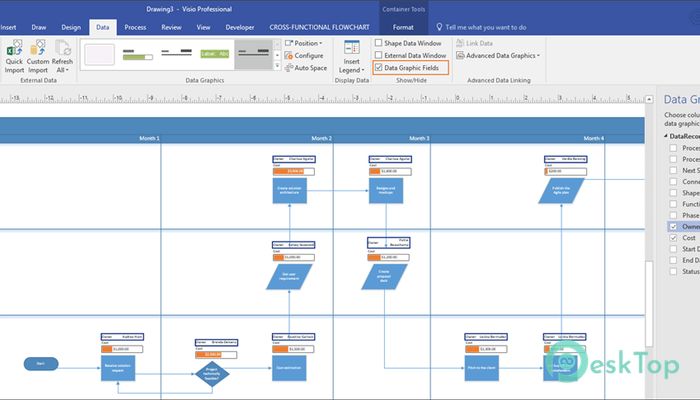The height and width of the screenshot is (400, 700).
Task: Open the Process ribbon tab
Action: 135,27
